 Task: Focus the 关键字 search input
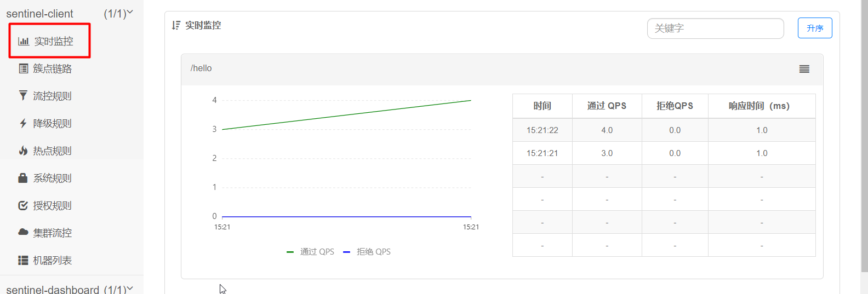715,28
